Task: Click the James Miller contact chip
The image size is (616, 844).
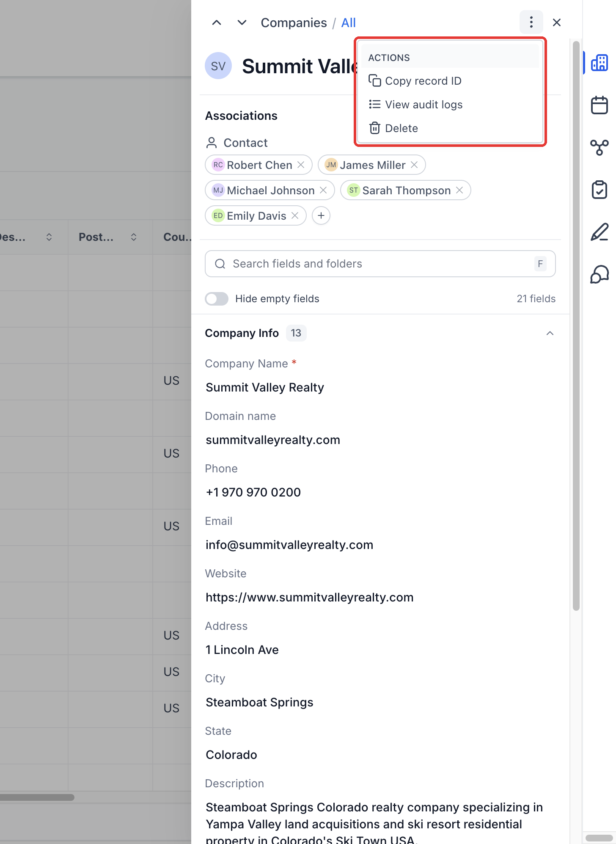Action: [x=372, y=165]
